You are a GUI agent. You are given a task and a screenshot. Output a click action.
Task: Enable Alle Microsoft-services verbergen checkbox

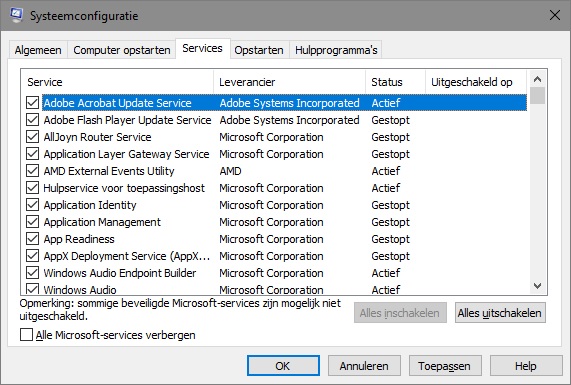pos(26,335)
